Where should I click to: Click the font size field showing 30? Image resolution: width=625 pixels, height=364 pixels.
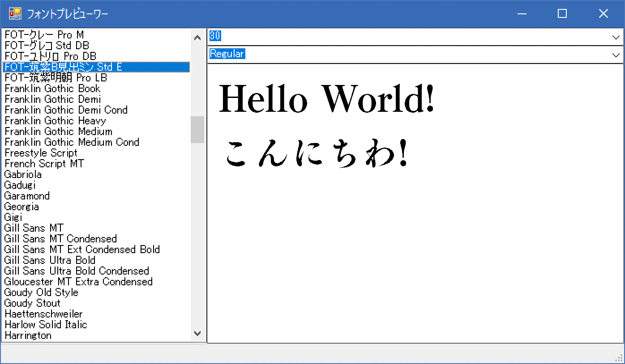pos(403,37)
